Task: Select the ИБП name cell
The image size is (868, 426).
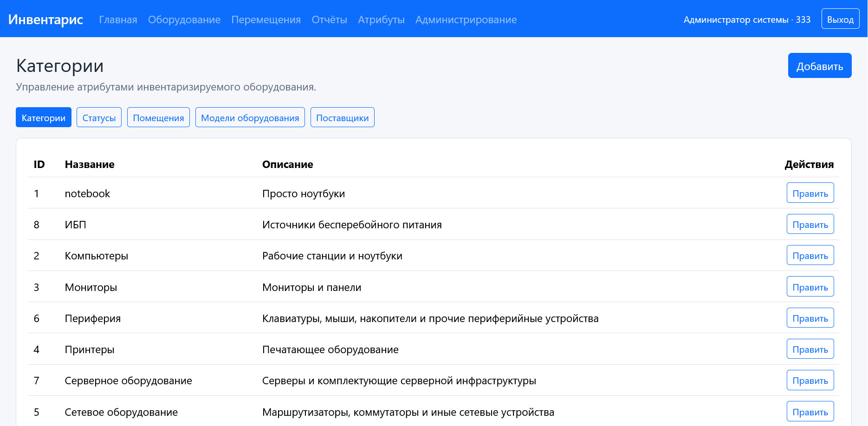Action: [75, 225]
